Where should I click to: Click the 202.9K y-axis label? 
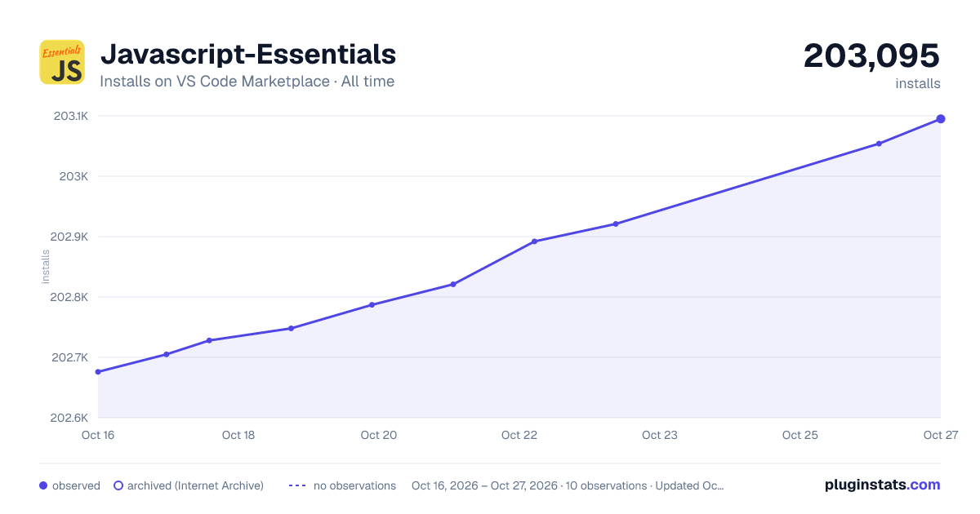(69, 237)
